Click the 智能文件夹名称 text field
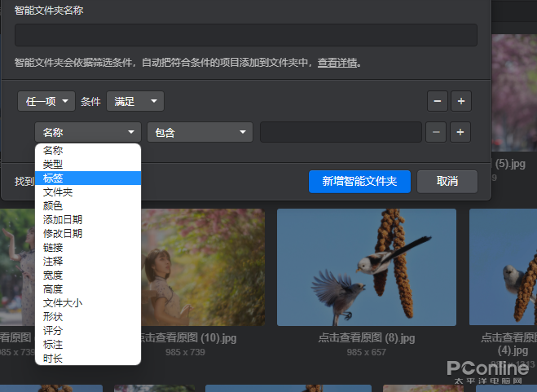Viewport: 537px width, 392px height. [245, 36]
